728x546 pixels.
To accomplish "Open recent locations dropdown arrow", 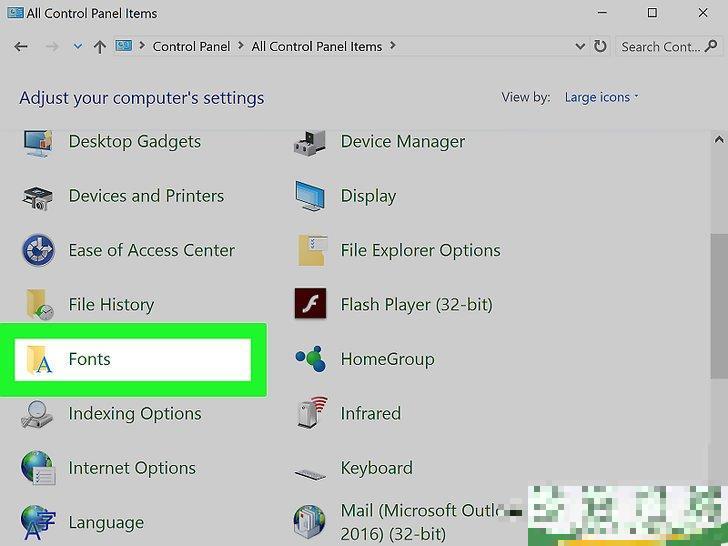I will coord(78,47).
